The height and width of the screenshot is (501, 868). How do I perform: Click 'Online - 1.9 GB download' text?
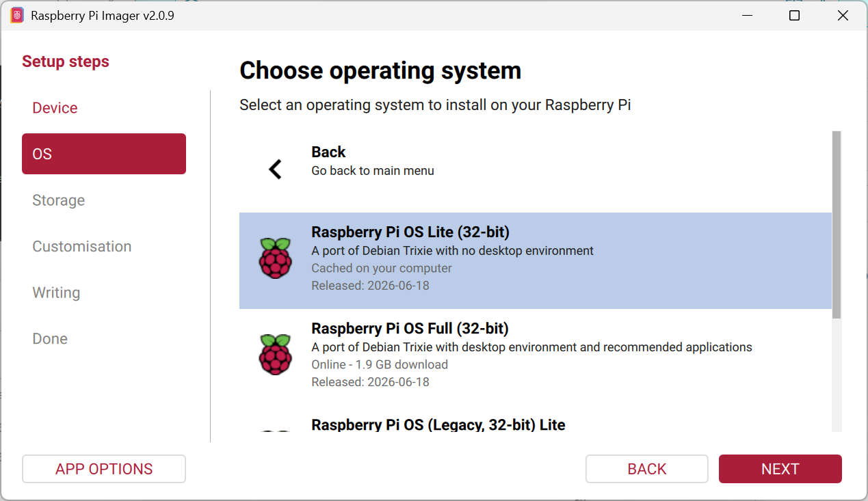[x=380, y=364]
